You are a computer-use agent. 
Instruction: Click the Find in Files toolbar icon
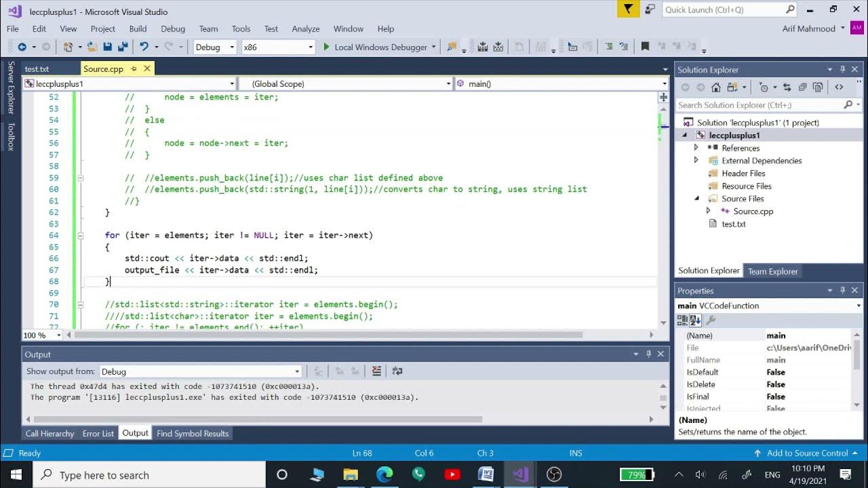[452, 47]
